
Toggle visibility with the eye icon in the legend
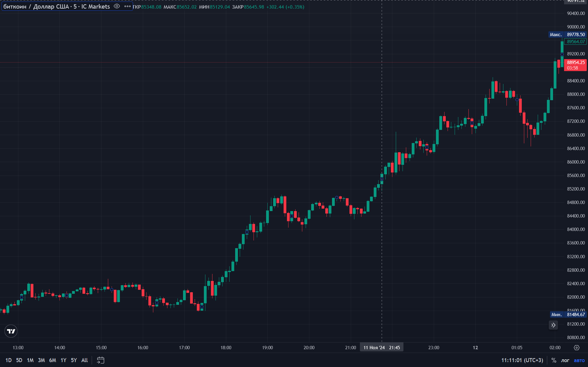(x=117, y=6)
